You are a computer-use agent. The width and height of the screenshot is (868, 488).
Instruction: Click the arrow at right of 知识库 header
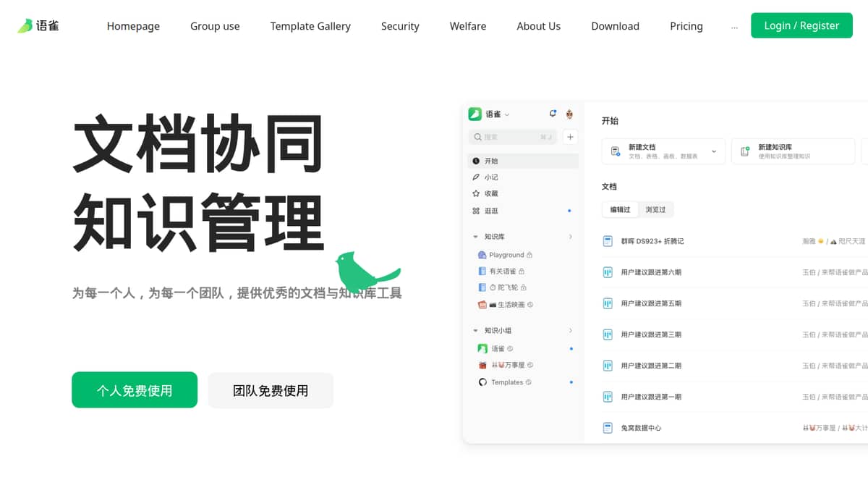pos(570,237)
